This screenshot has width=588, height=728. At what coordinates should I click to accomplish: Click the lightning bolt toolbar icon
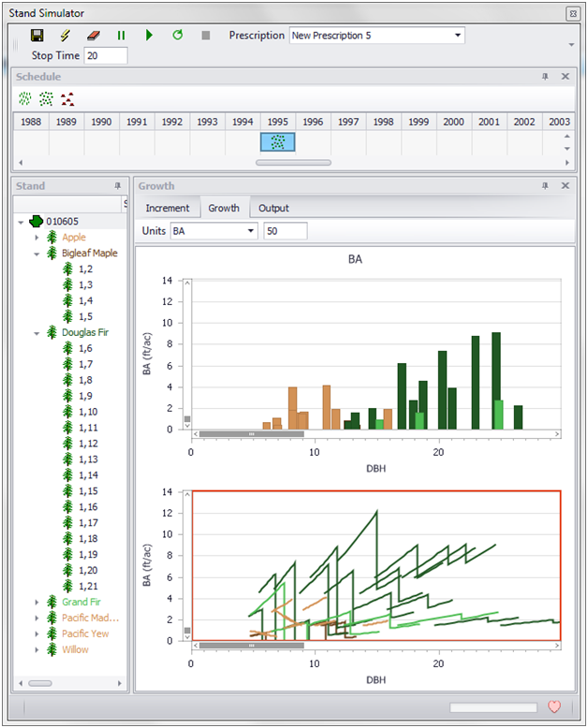pyautogui.click(x=66, y=36)
